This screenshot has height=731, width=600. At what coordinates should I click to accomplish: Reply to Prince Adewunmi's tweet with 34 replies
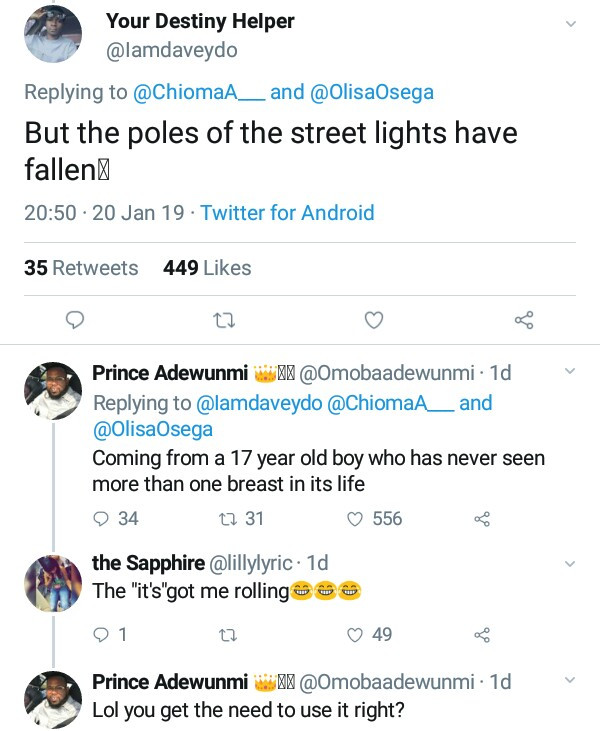101,518
